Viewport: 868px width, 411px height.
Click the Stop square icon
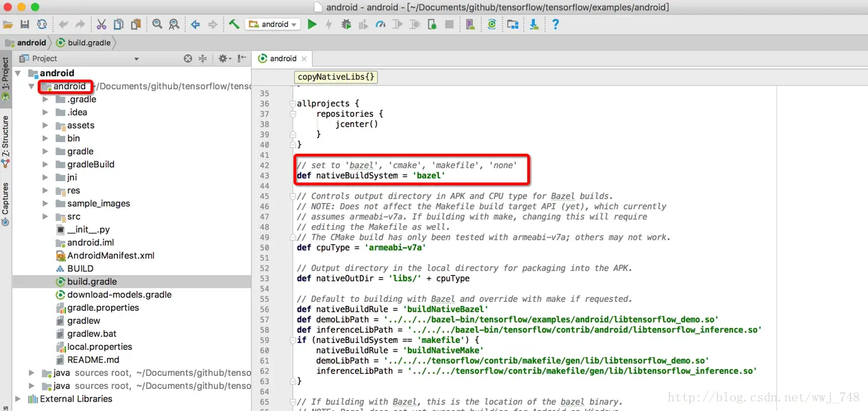point(449,25)
